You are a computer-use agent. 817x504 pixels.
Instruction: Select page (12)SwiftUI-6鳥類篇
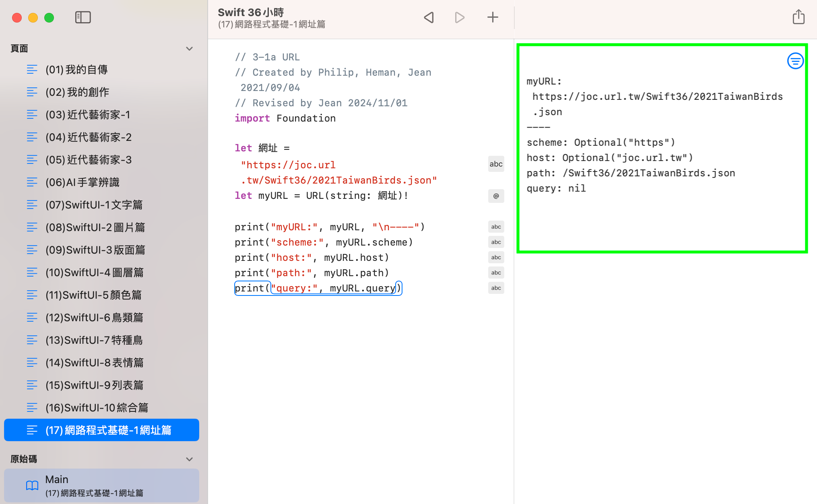[94, 318]
